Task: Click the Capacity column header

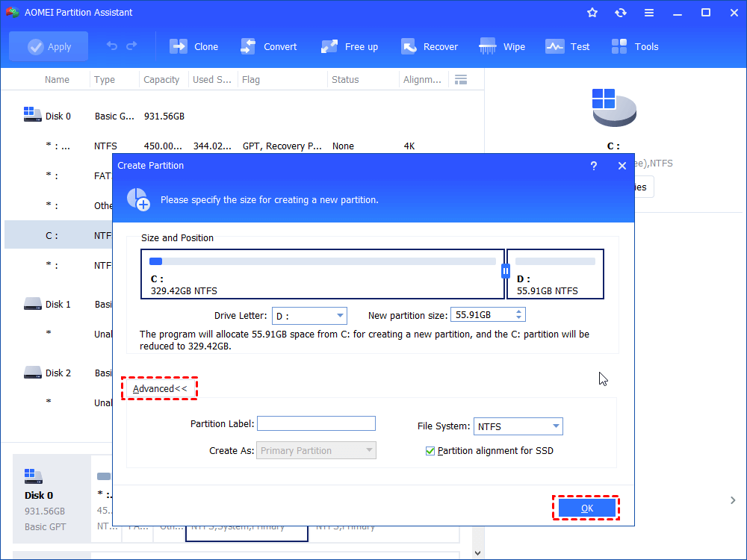Action: (x=161, y=80)
